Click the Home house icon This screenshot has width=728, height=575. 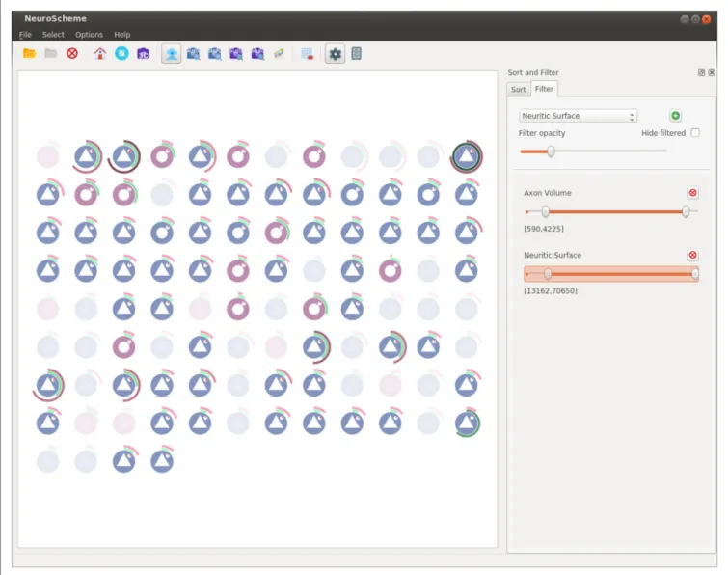pyautogui.click(x=100, y=53)
